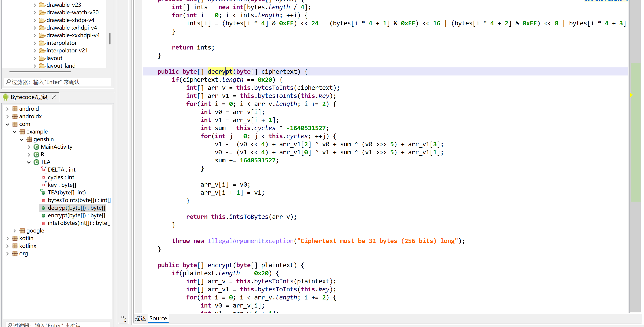The height and width of the screenshot is (327, 644).
Task: Select key : byte[] field
Action: point(62,185)
